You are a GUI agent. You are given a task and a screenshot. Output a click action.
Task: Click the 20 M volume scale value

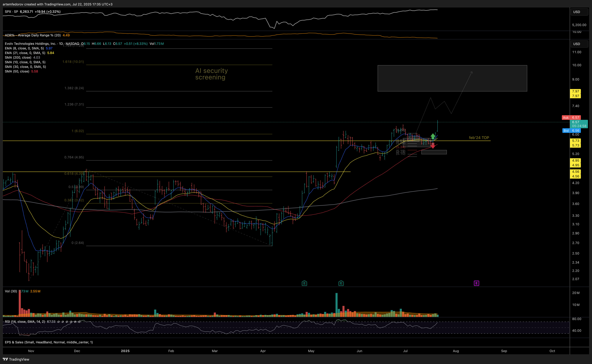[x=576, y=293]
